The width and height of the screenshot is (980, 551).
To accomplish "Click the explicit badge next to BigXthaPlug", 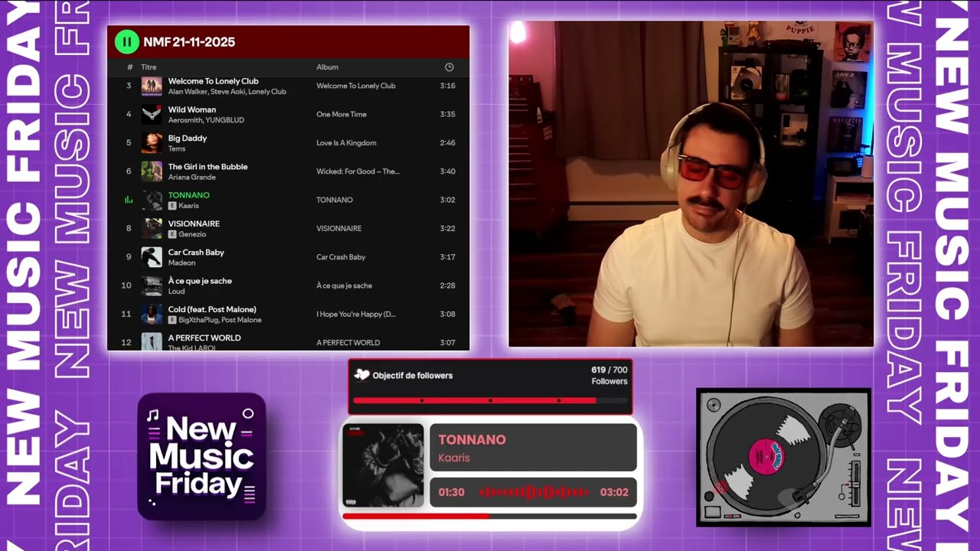I will 172,320.
